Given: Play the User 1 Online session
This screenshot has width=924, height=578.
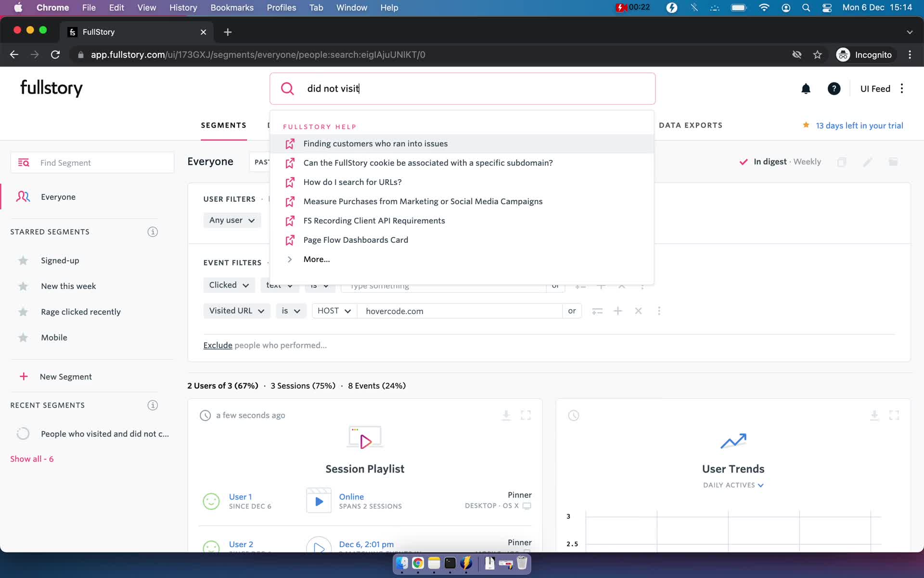Looking at the screenshot, I should click(319, 501).
